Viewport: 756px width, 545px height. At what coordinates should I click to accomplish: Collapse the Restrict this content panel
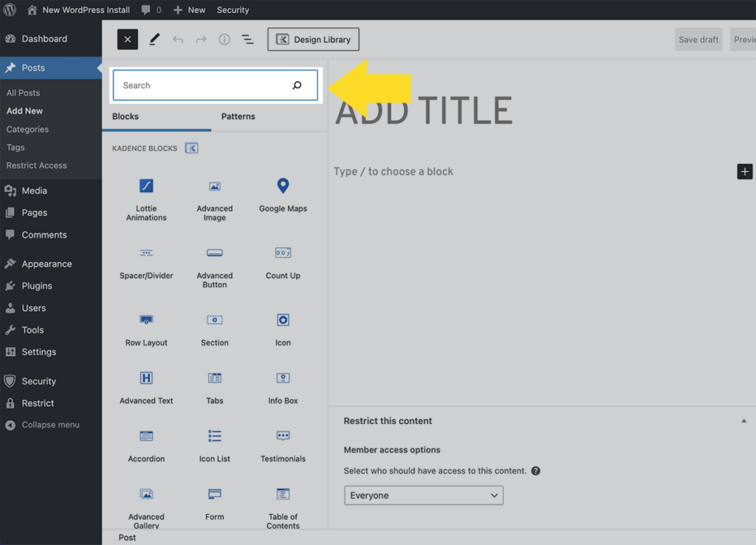(x=744, y=421)
